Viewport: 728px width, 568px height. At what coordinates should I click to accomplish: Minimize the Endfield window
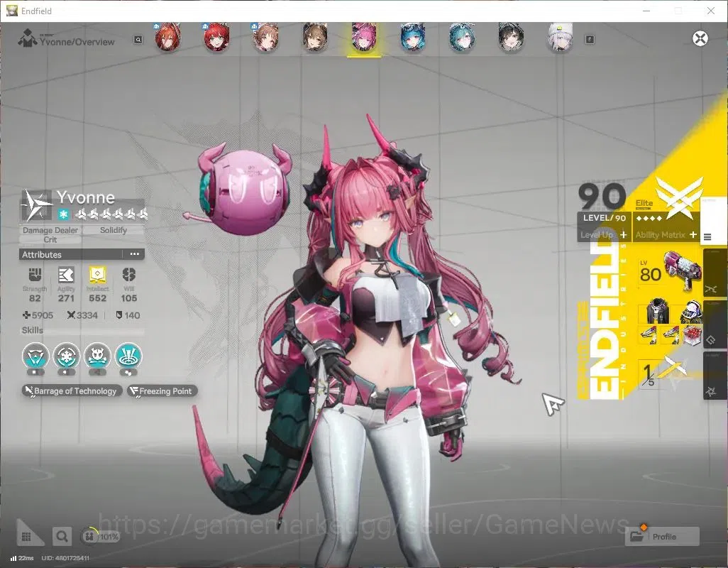tap(646, 11)
